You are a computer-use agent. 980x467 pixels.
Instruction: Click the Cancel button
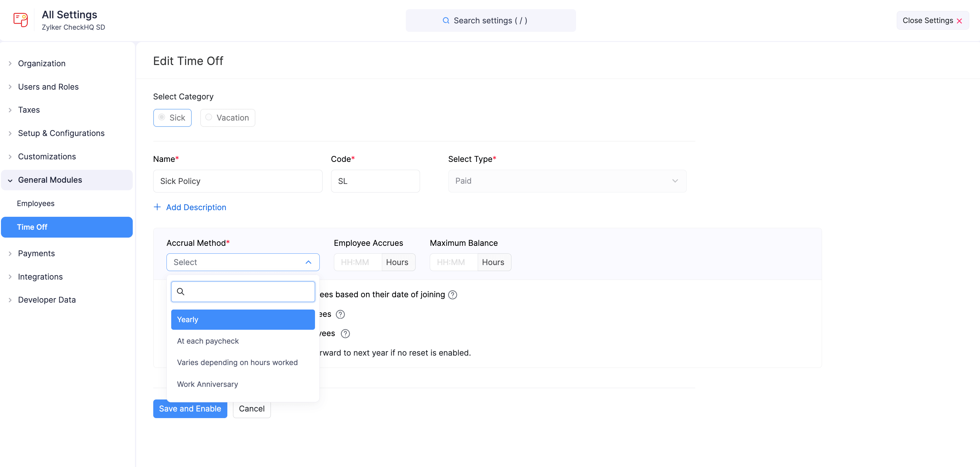pyautogui.click(x=252, y=409)
